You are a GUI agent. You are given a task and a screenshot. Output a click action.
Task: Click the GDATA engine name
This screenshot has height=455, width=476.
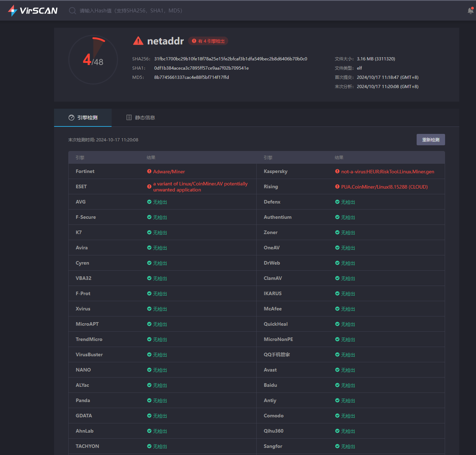click(84, 416)
